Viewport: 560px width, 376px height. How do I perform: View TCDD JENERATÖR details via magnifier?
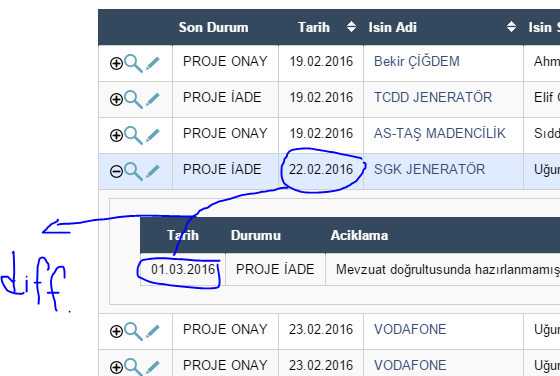click(134, 99)
